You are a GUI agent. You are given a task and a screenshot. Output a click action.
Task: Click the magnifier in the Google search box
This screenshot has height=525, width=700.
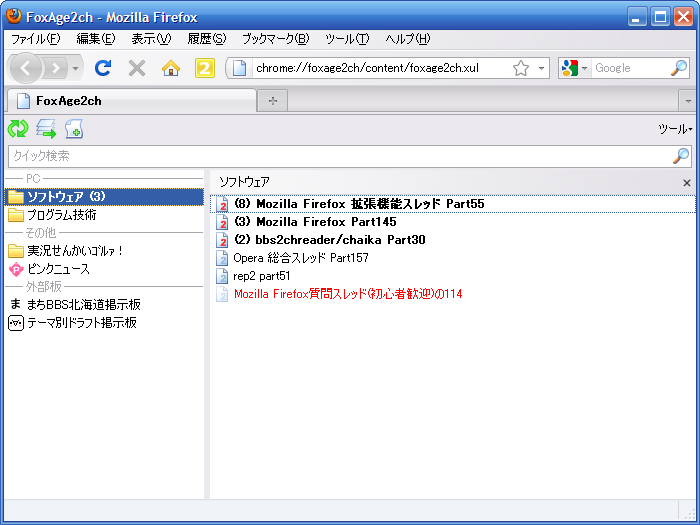[679, 68]
